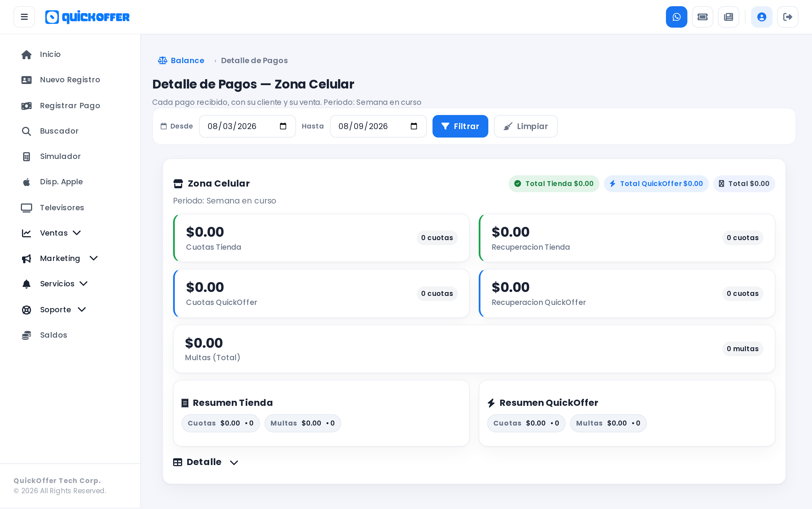Click the Balance scale icon in breadcrumb
This screenshot has width=812, height=509.
[162, 60]
